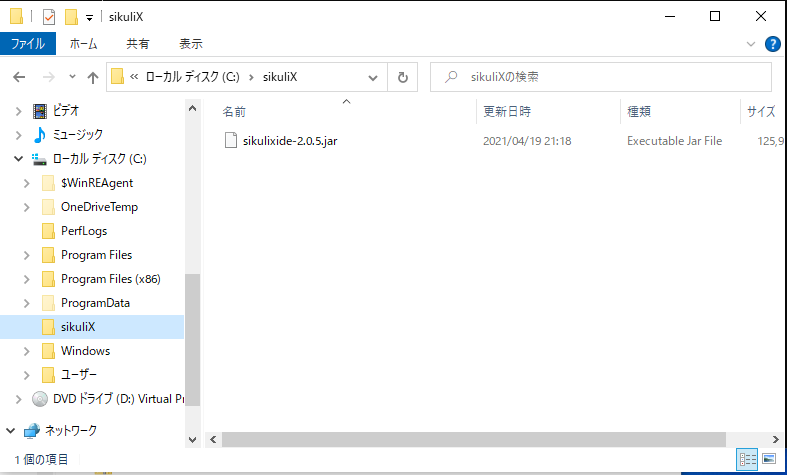The width and height of the screenshot is (787, 475).
Task: Open the address bar history dropdown
Action: pos(373,77)
